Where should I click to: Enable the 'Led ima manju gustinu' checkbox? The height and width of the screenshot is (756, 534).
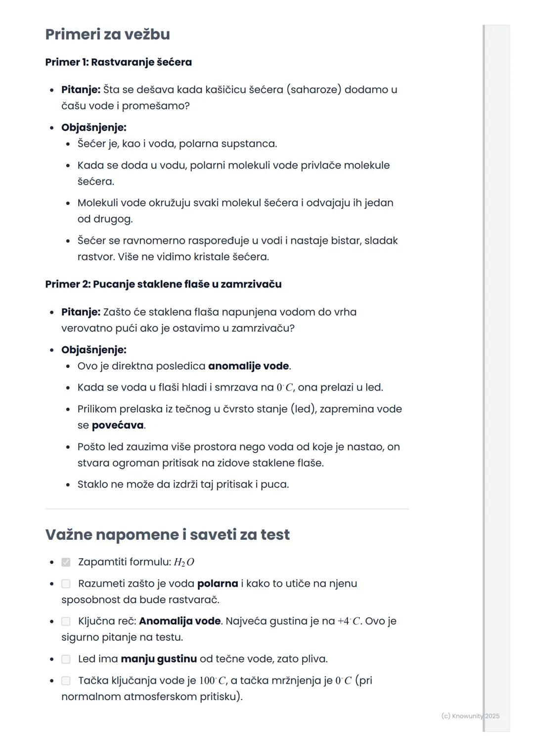(x=66, y=659)
